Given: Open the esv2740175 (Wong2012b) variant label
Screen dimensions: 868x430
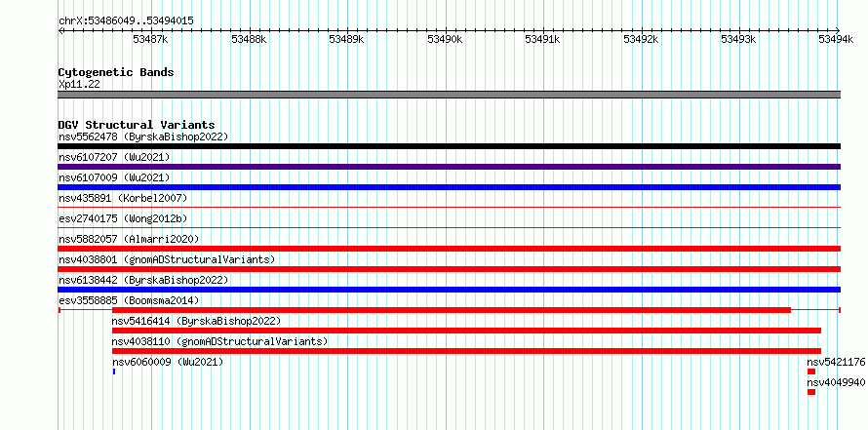Looking at the screenshot, I should point(123,218).
